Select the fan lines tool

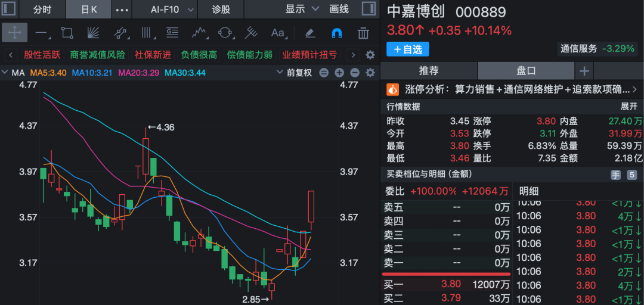point(93,33)
